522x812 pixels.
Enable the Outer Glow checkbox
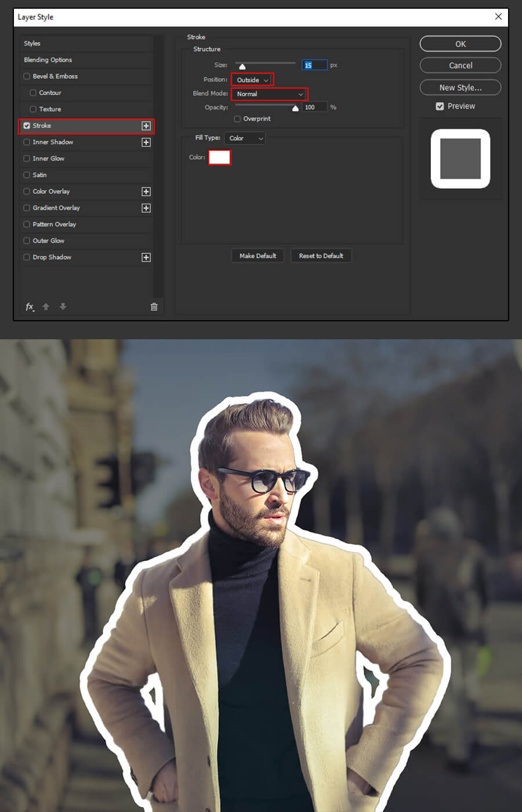pyautogui.click(x=27, y=241)
